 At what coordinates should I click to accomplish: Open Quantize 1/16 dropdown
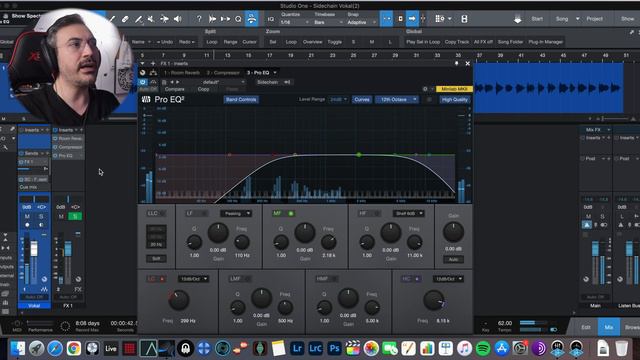[295, 22]
